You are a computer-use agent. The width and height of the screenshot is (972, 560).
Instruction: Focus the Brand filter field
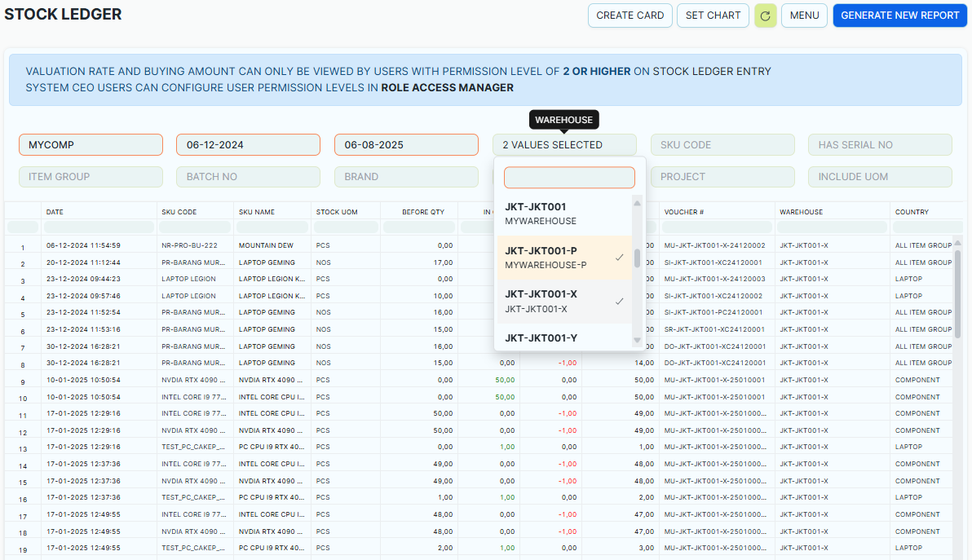407,177
